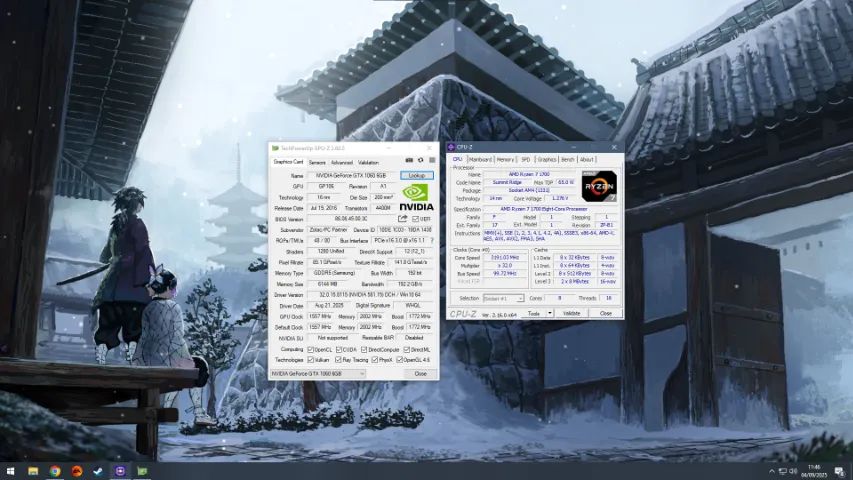This screenshot has width=853, height=480.
Task: Click GPU name field NVIDIA GeForce GTX 1060 6GB
Action: click(351, 176)
